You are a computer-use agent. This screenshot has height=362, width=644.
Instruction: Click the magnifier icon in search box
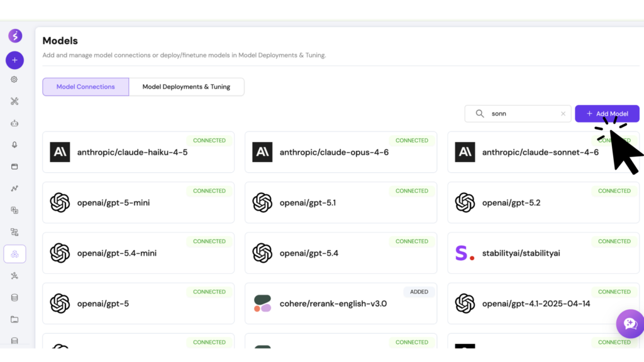tap(480, 114)
